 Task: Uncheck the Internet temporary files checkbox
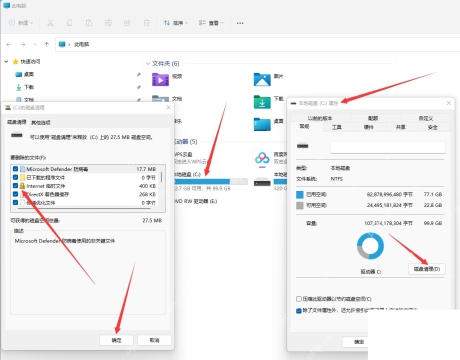(15, 186)
